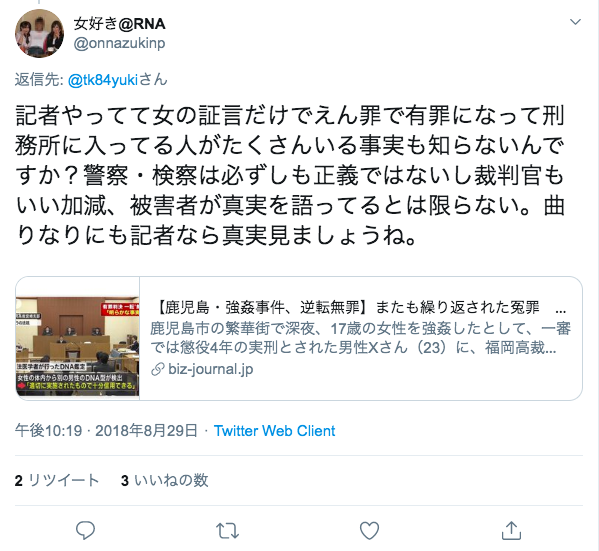
Task: Open the Twitter Web Client source link
Action: (274, 431)
